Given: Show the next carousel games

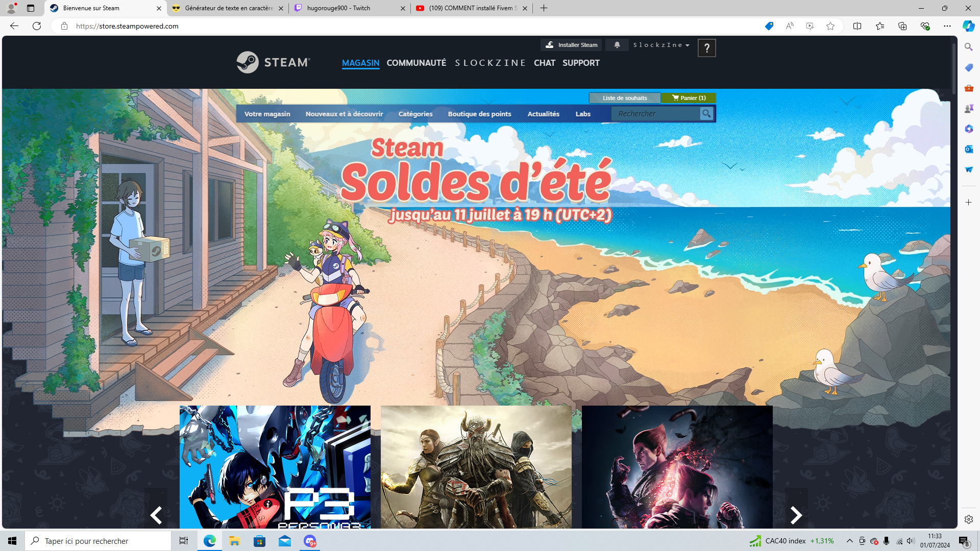Looking at the screenshot, I should tap(796, 515).
